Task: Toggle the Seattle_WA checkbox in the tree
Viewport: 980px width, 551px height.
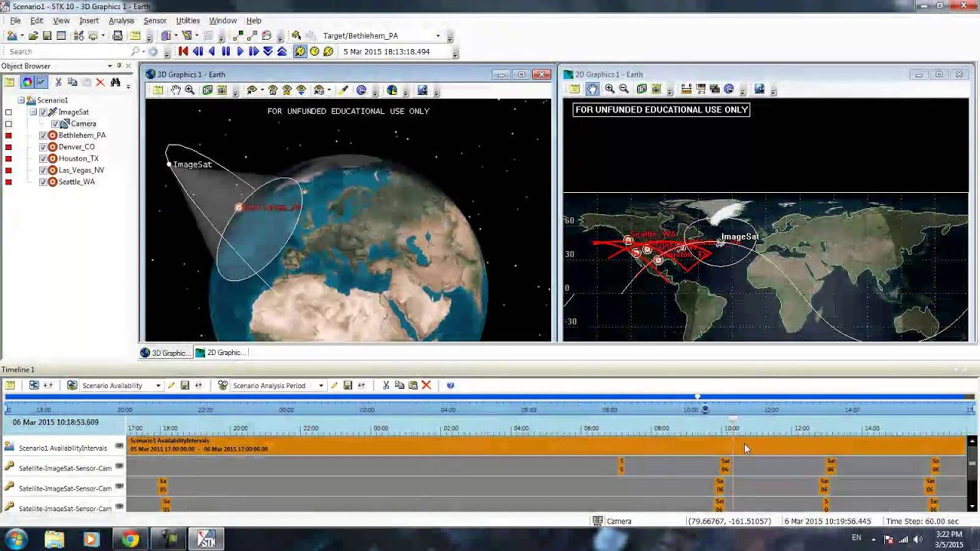Action: (x=43, y=182)
